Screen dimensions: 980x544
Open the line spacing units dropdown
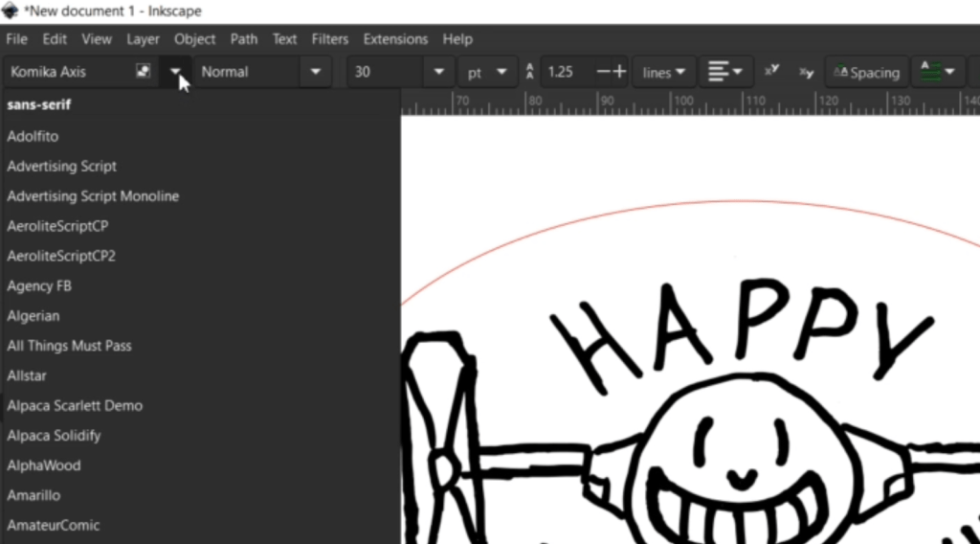point(665,72)
